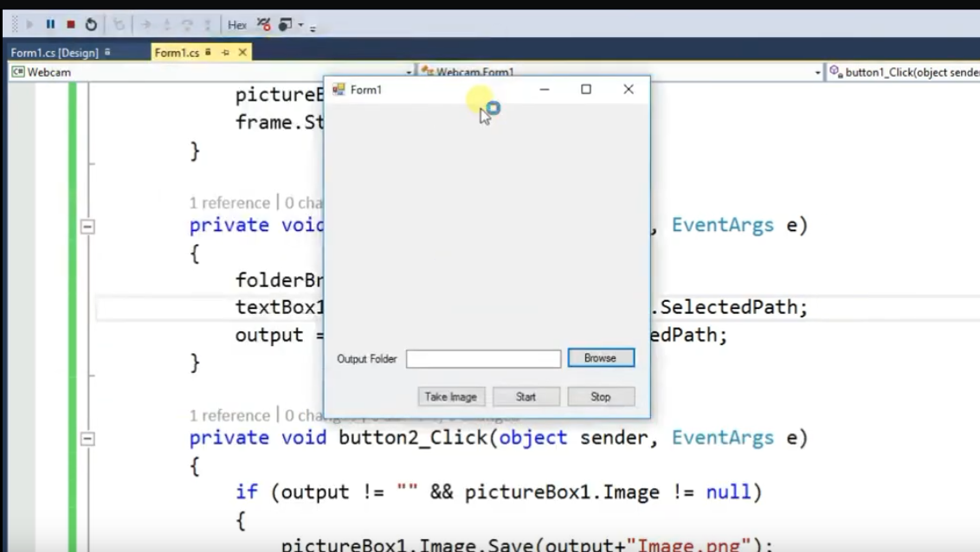Click the icon right of Hex
Viewport: 980px width, 552px height.
(264, 24)
